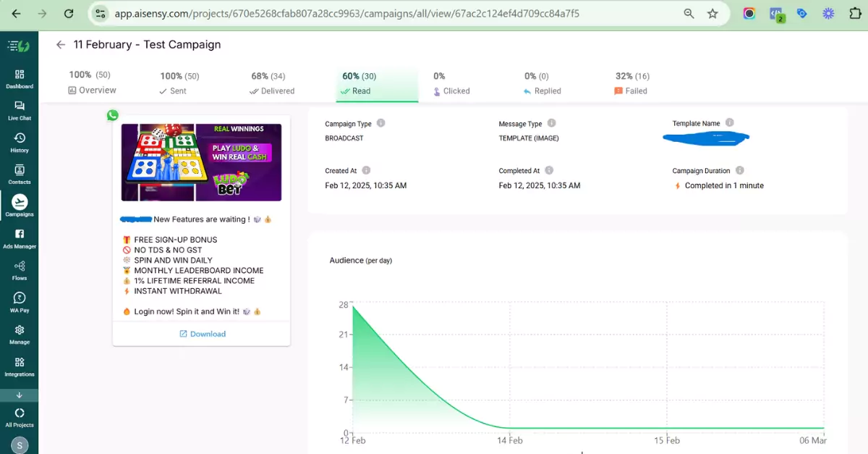Click the browser back arrow
Screen dimensions: 868x454
(16, 14)
